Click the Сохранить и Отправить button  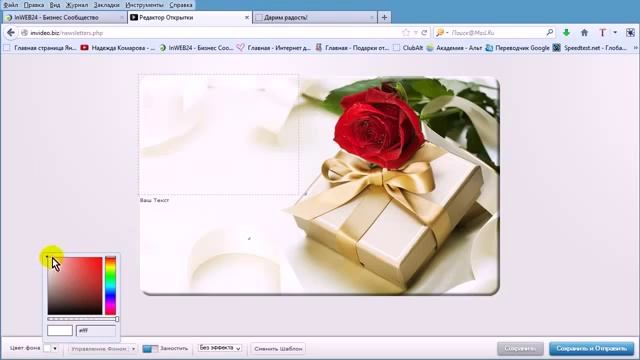pyautogui.click(x=591, y=349)
